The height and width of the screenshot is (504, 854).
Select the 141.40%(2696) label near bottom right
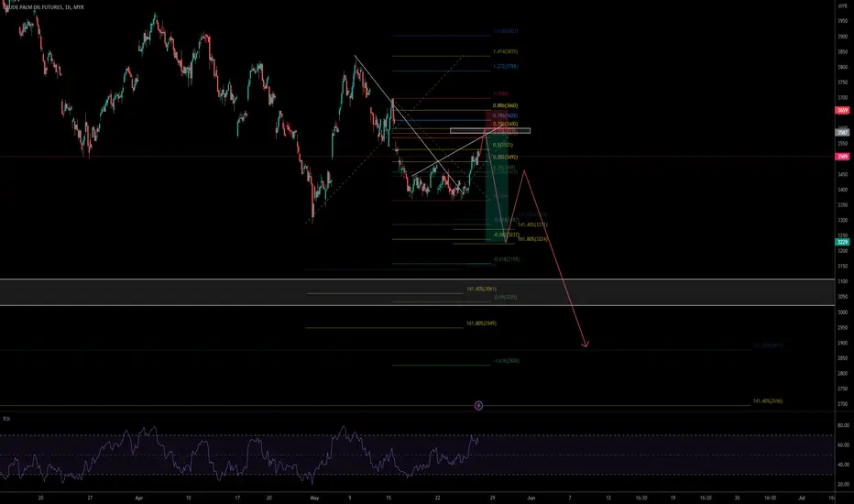tap(767, 401)
